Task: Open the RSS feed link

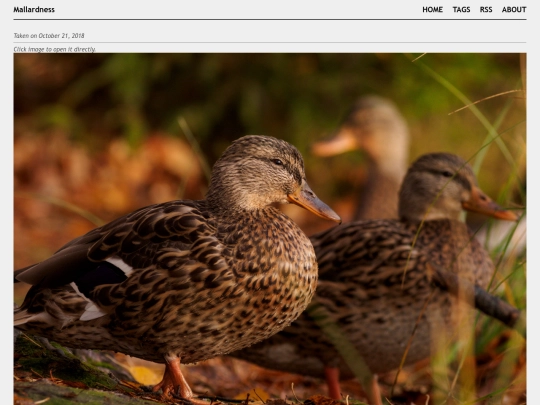Action: pyautogui.click(x=486, y=10)
